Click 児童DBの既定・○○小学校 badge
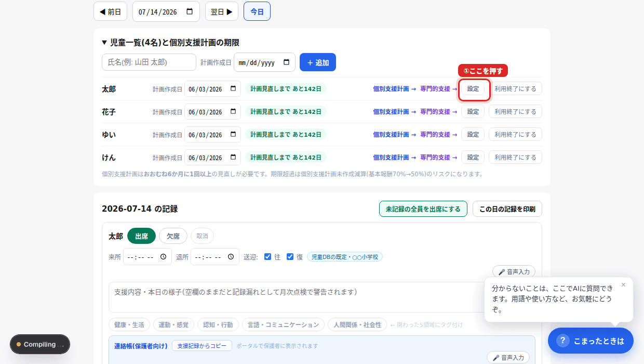 click(x=345, y=257)
